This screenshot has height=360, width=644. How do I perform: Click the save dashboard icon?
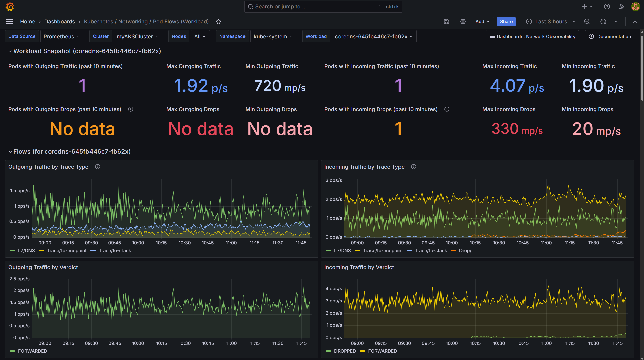click(446, 22)
